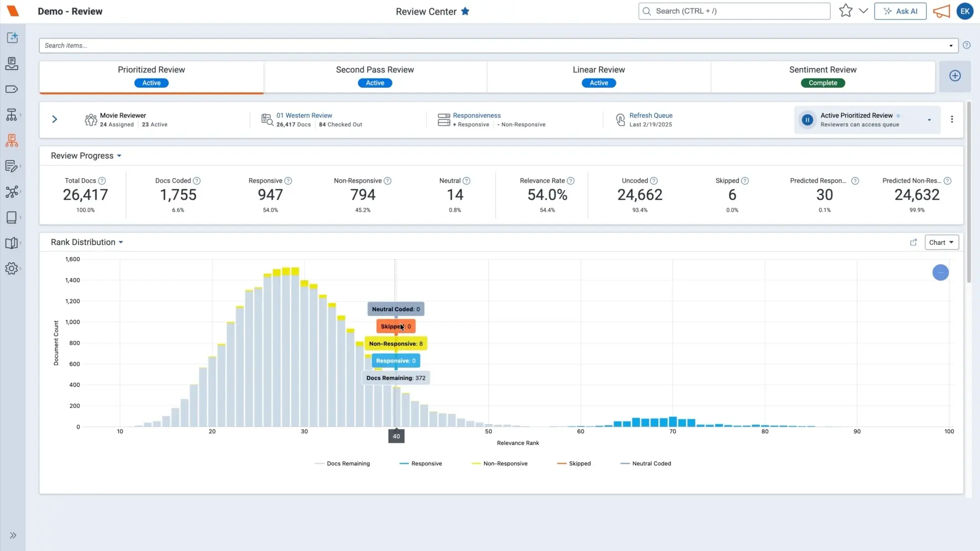Viewport: 980px width, 551px height.
Task: Click the Ask AI button
Action: click(x=900, y=11)
